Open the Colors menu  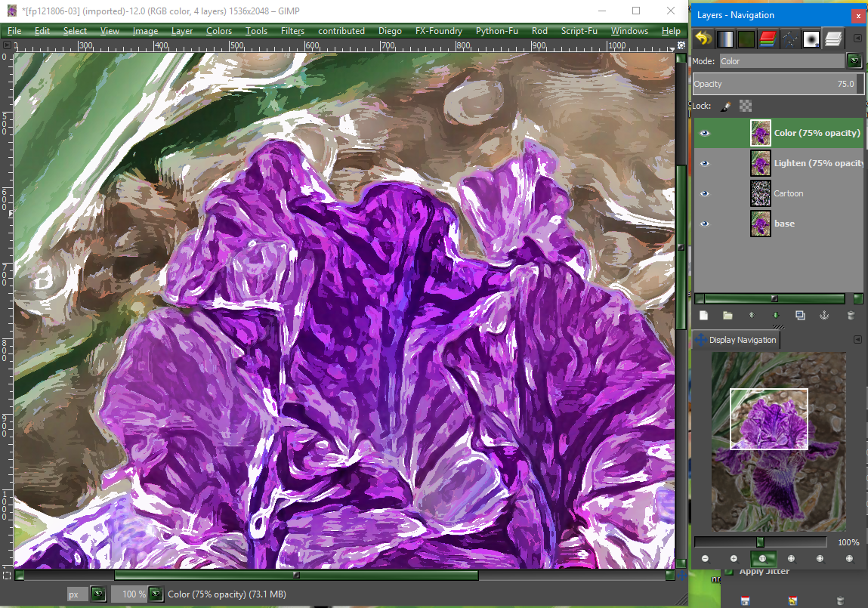(x=219, y=31)
